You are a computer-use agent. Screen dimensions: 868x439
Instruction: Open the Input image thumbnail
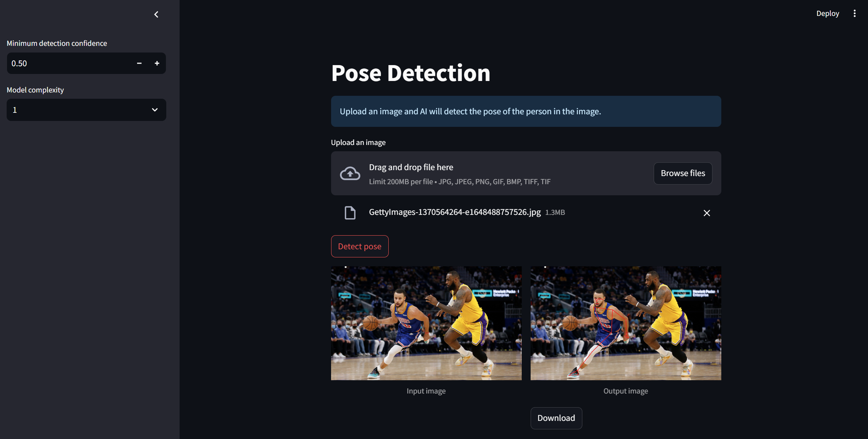click(x=426, y=323)
